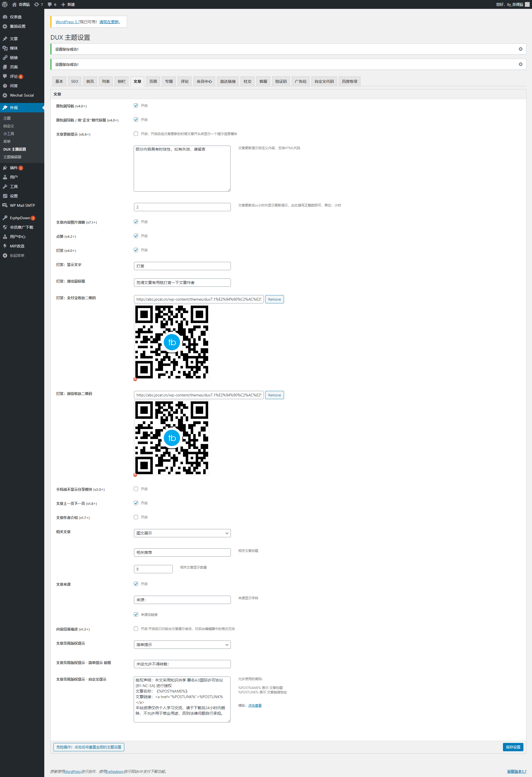Click the WP Mail SMTP envelope icon
The width and height of the screenshot is (532, 777).
[5, 205]
